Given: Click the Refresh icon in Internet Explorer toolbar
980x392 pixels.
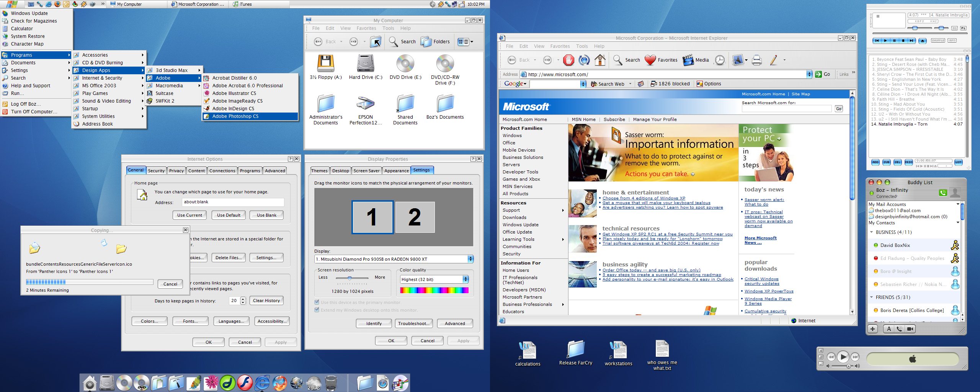Looking at the screenshot, I should (x=584, y=60).
